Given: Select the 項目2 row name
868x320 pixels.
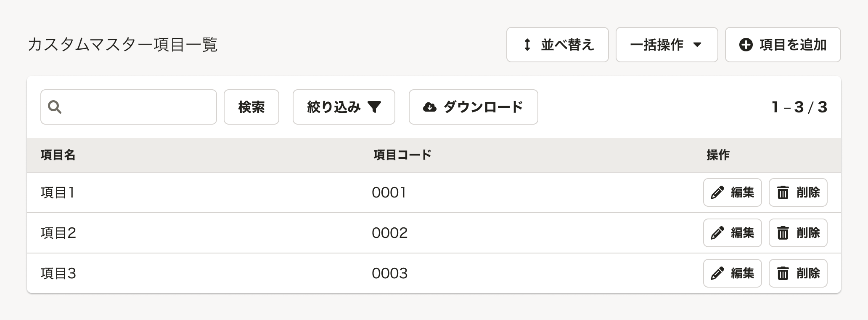Looking at the screenshot, I should click(58, 233).
